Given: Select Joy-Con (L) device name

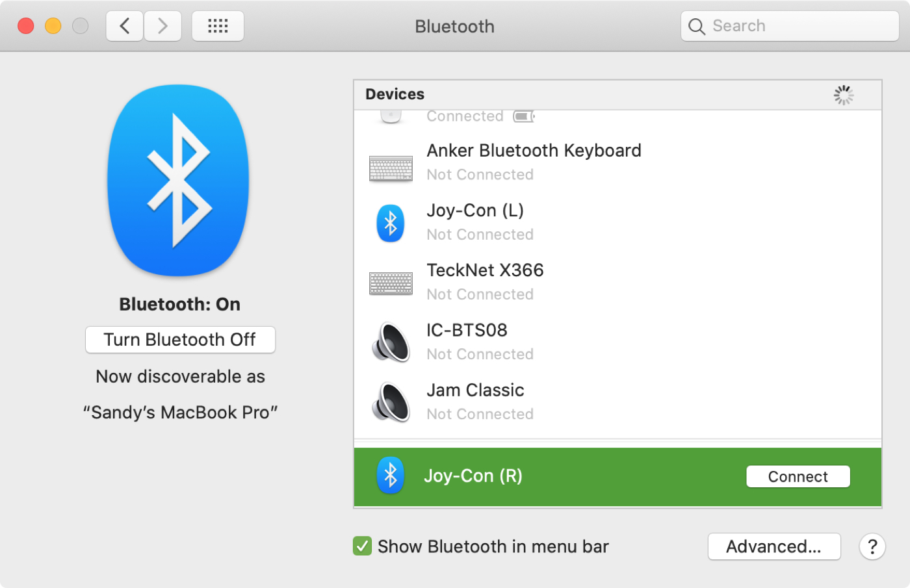Looking at the screenshot, I should [475, 211].
